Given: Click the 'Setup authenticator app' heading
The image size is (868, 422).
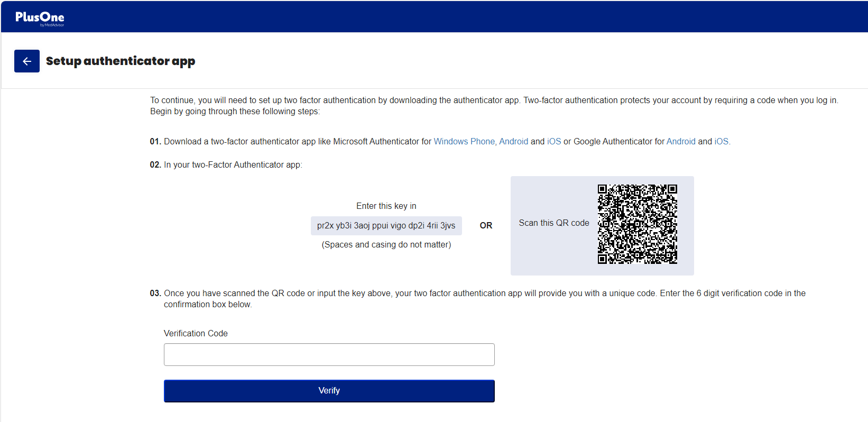Looking at the screenshot, I should (x=121, y=61).
